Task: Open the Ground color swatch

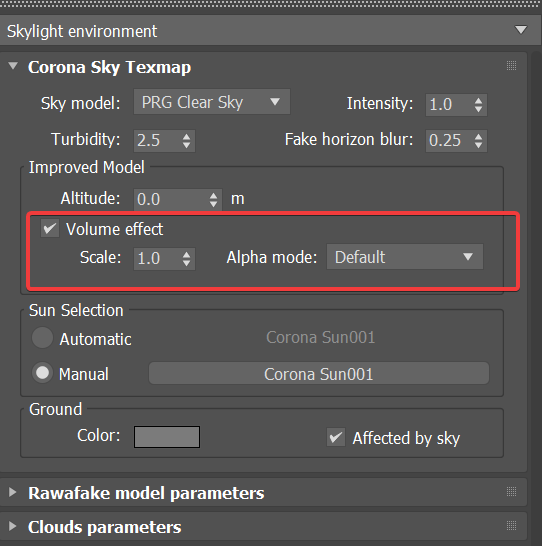Action: tap(167, 437)
